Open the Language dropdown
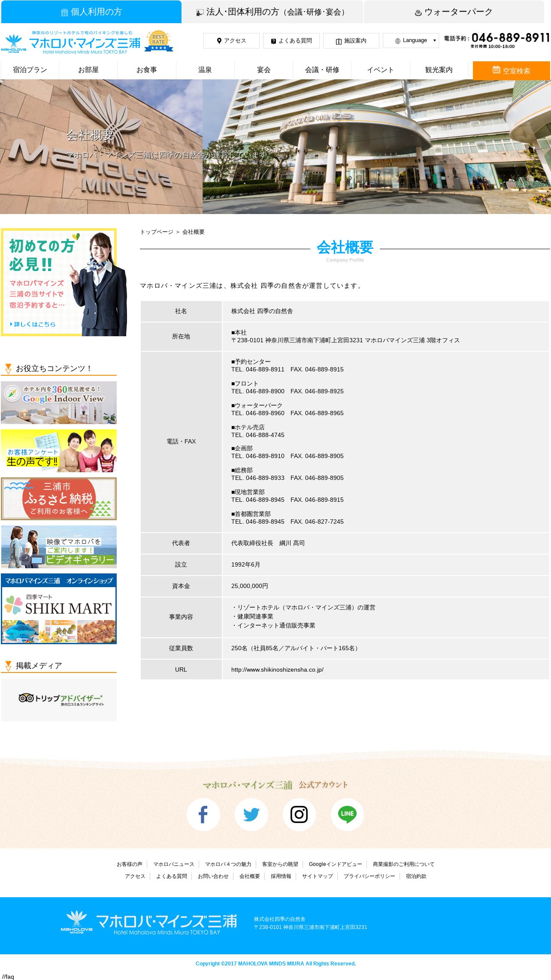Image resolution: width=551 pixels, height=980 pixels. (411, 41)
